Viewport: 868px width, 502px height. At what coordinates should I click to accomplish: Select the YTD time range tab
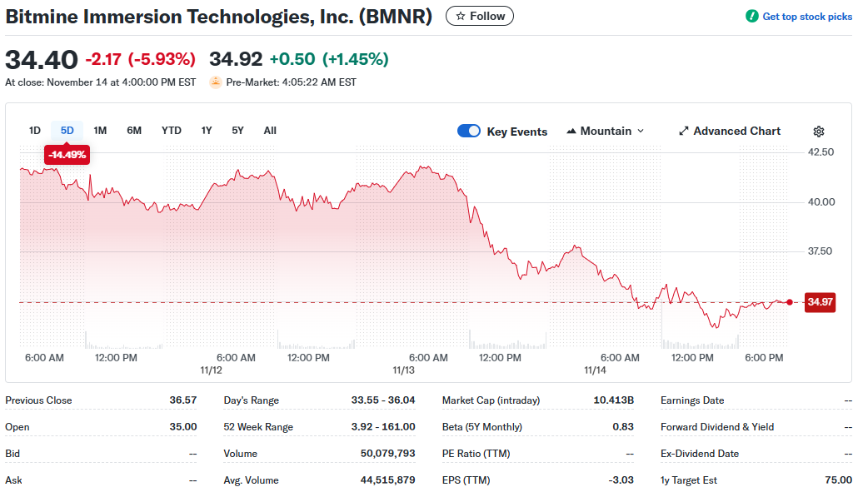[x=172, y=131]
